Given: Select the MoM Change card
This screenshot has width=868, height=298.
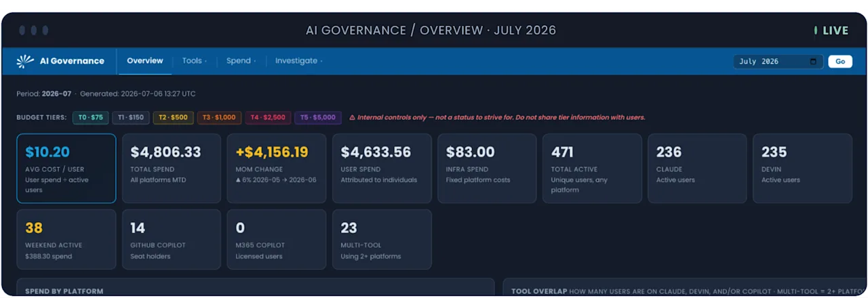Looking at the screenshot, I should click(x=277, y=168).
